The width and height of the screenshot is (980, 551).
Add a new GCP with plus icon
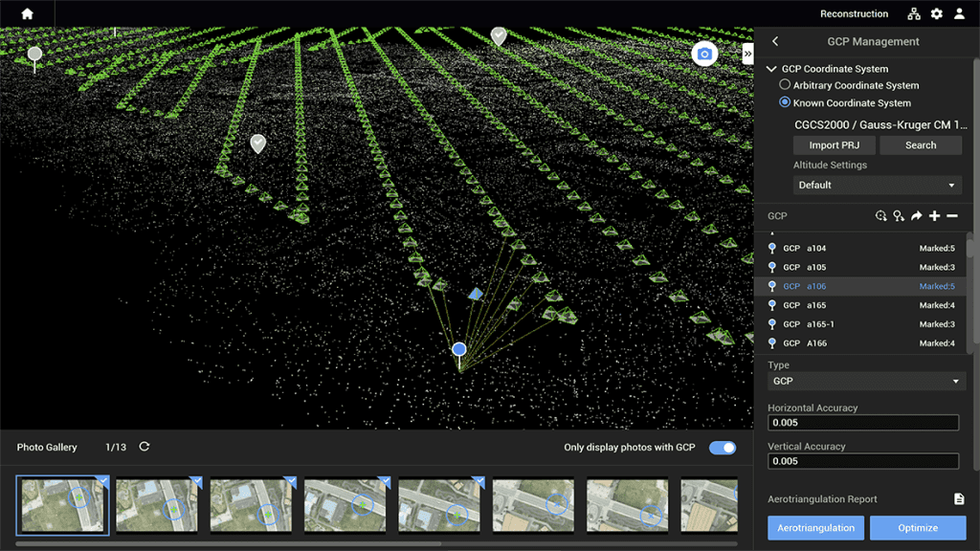[934, 216]
